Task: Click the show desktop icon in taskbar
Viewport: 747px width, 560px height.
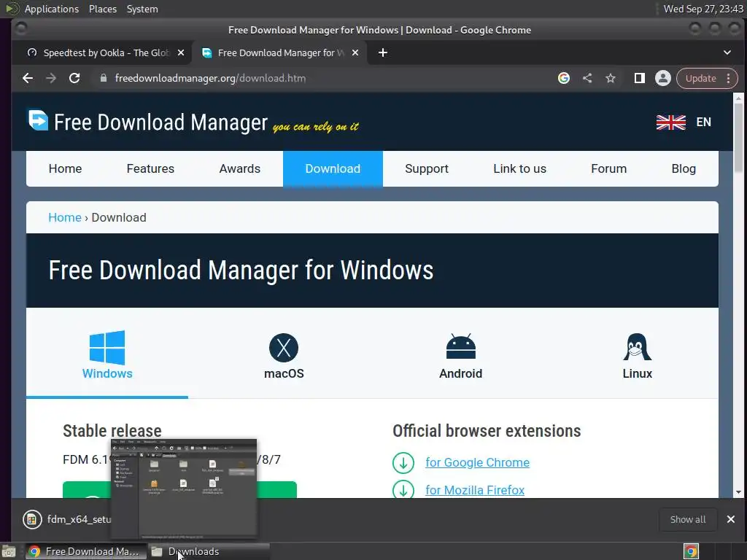Action: pyautogui.click(x=9, y=551)
